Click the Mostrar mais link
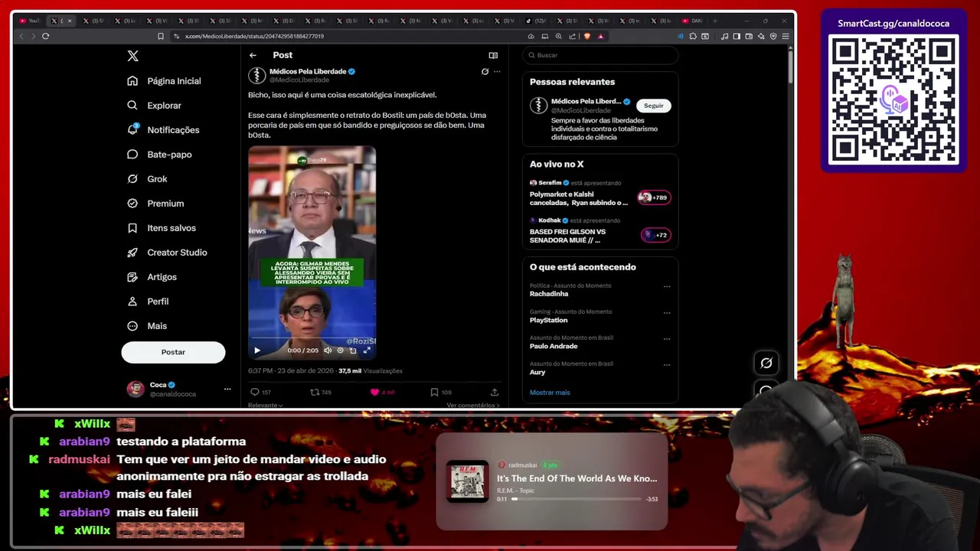Image resolution: width=980 pixels, height=551 pixels. (x=550, y=393)
